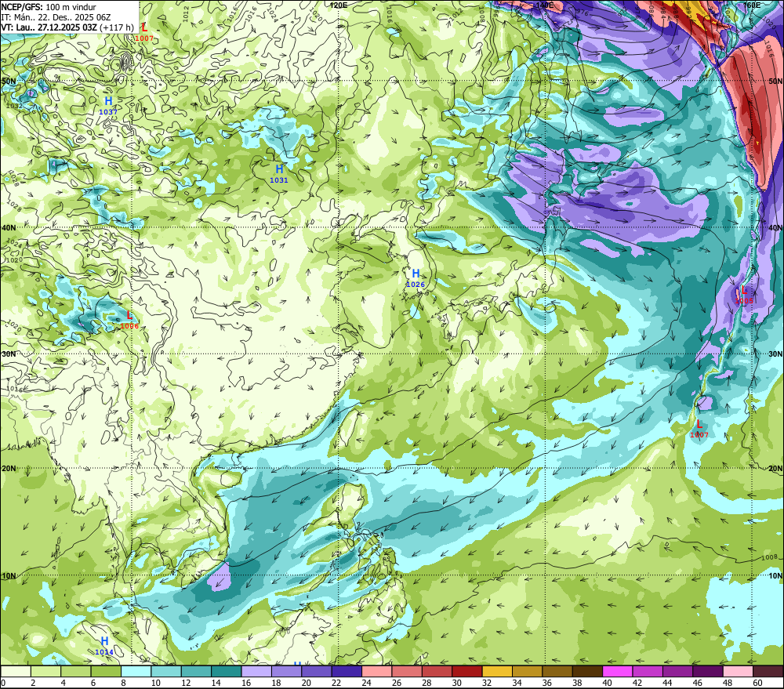Screen dimensions: 784x689
Task: Click the dark red 30–32 legend swatch
Action: point(467,672)
